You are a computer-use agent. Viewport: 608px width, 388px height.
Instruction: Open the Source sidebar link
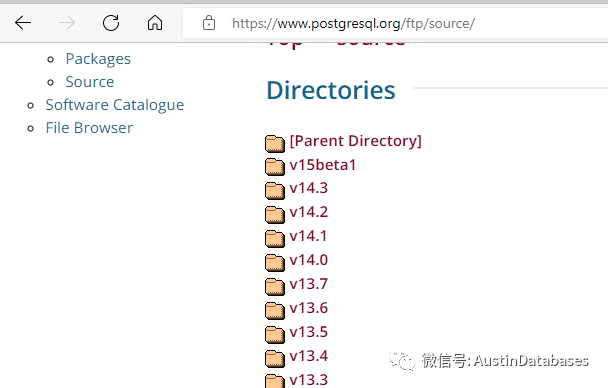(90, 82)
